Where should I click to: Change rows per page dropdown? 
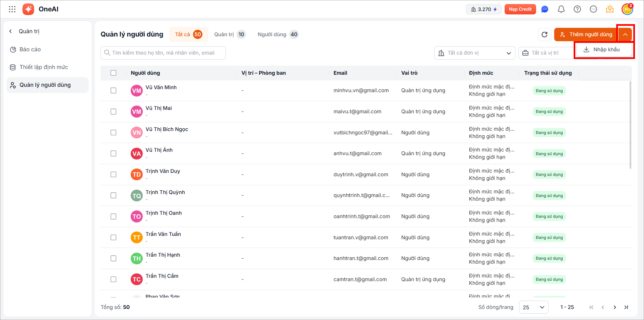(x=533, y=307)
